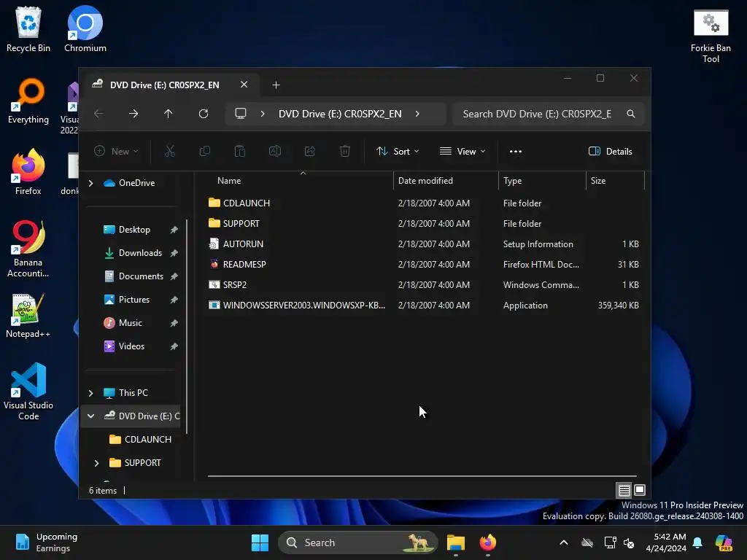Sort by Date modified column header

446,181
